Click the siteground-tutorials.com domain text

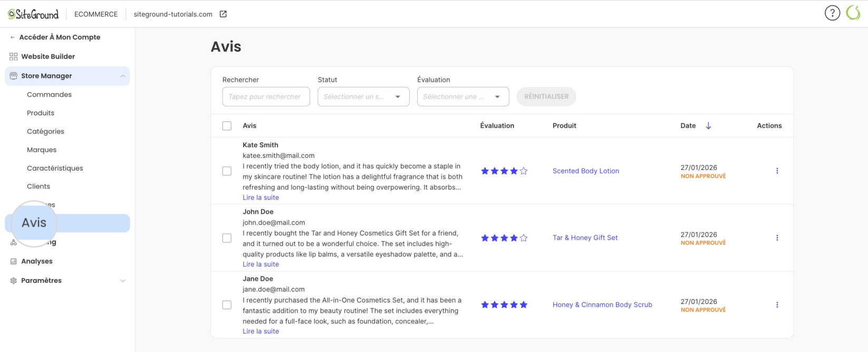pyautogui.click(x=173, y=14)
